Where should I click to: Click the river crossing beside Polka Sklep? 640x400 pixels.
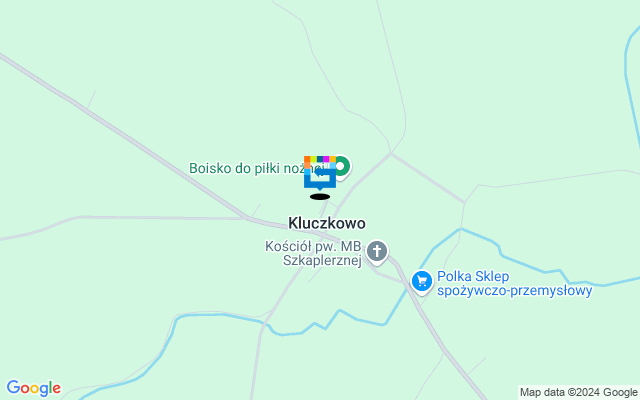click(x=408, y=287)
